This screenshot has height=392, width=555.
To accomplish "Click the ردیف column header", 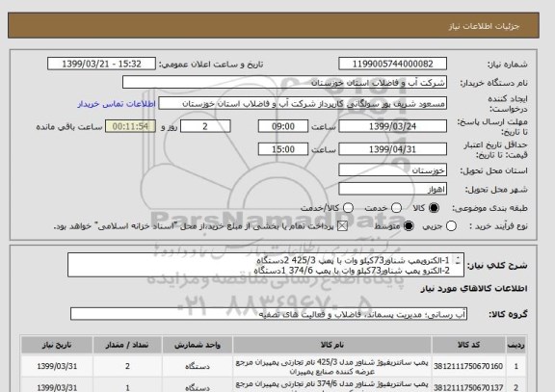I will (x=516, y=345).
